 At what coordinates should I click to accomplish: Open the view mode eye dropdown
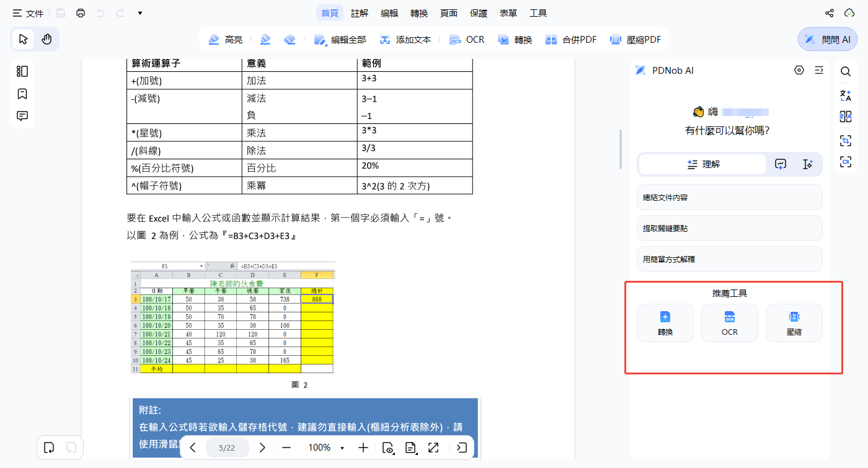coord(389,448)
